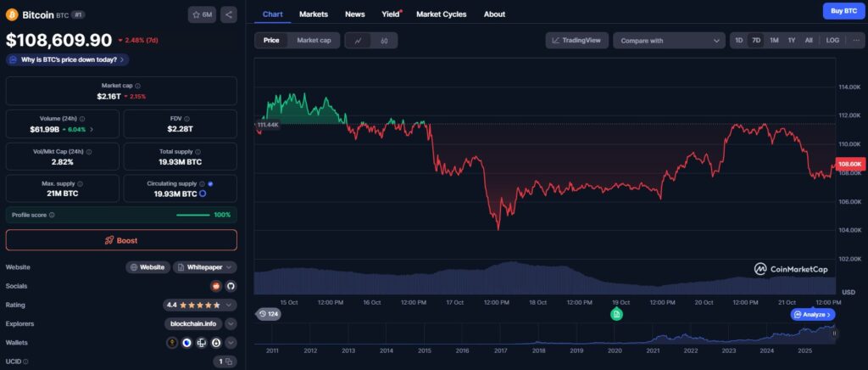868x370 pixels.
Task: Click the 111.44K opening price label
Action: [267, 126]
